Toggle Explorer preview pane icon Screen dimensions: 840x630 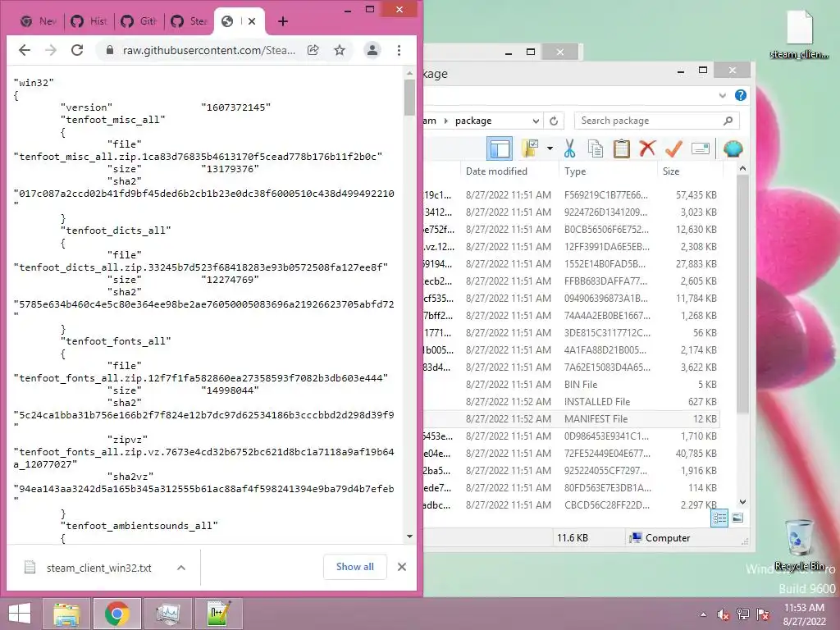(x=500, y=149)
